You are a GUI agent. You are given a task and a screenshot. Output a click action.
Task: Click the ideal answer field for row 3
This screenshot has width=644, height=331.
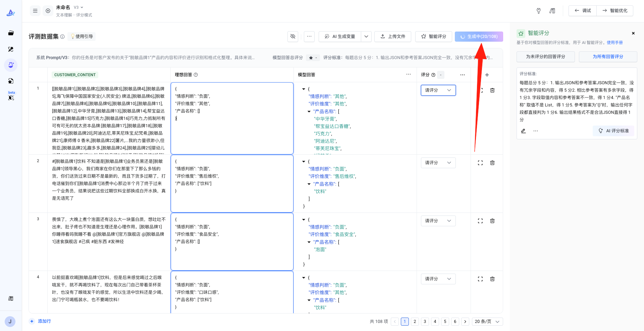[x=232, y=242]
